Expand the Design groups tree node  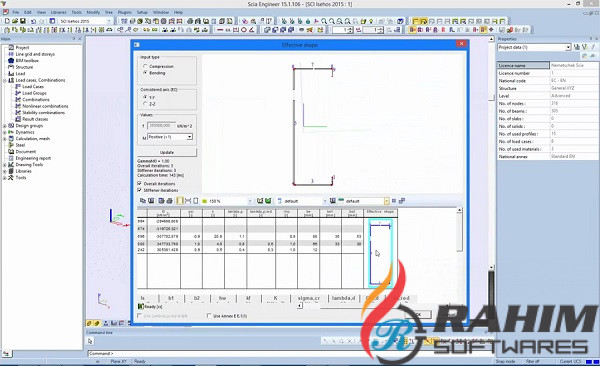(x=5, y=126)
